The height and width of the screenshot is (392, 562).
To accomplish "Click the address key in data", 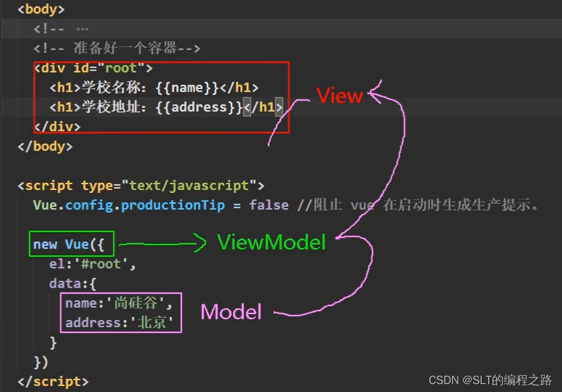I will [x=93, y=323].
